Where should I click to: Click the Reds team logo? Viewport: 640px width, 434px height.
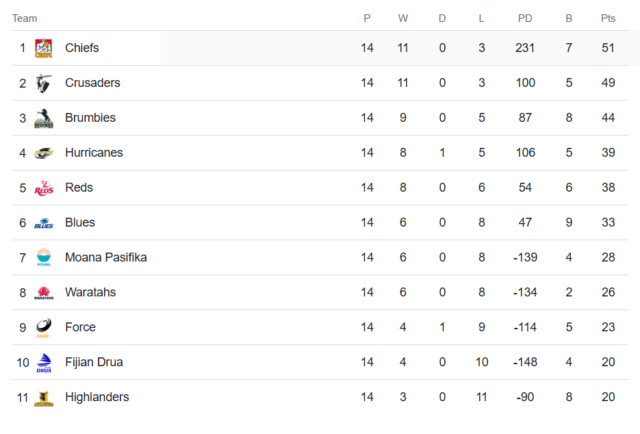click(x=44, y=188)
